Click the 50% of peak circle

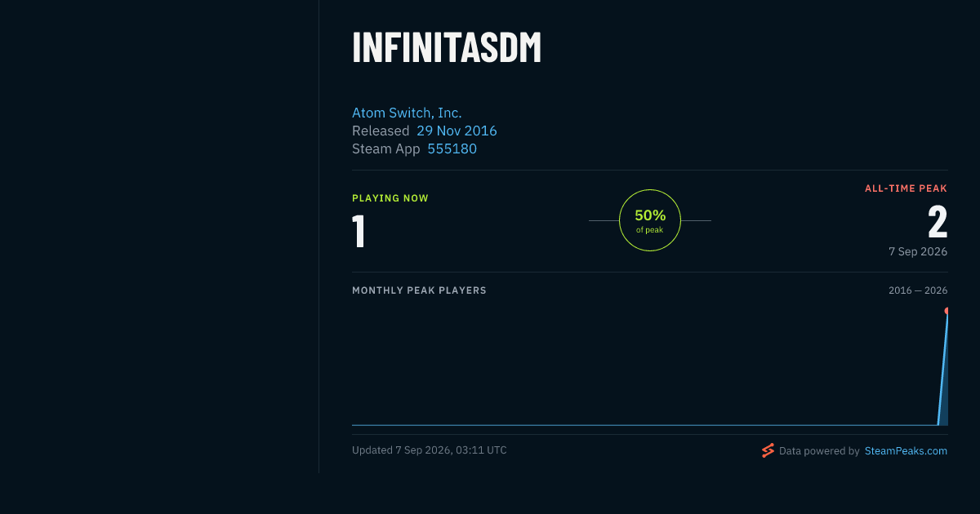coord(650,220)
